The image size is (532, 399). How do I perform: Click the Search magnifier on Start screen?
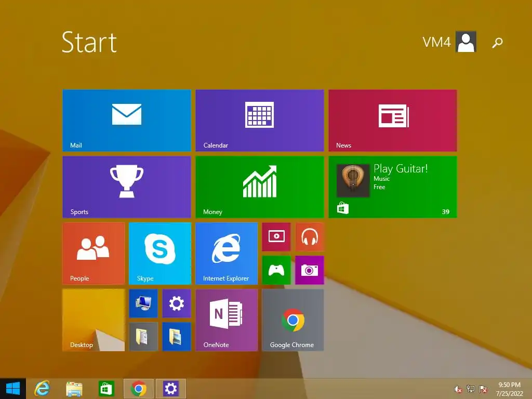coord(497,43)
